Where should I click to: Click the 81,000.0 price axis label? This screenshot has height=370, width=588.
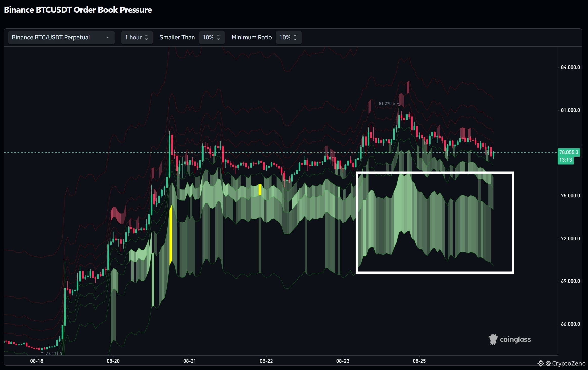click(x=570, y=110)
